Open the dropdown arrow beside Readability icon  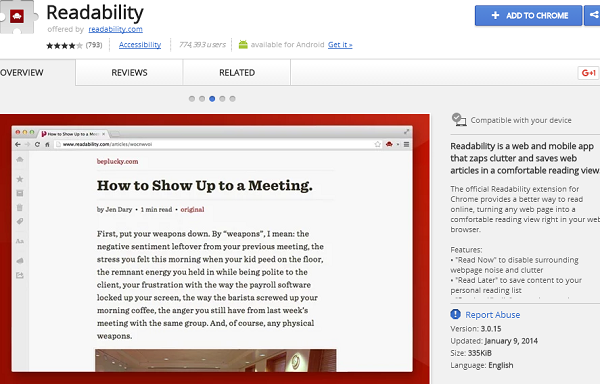tap(398, 145)
